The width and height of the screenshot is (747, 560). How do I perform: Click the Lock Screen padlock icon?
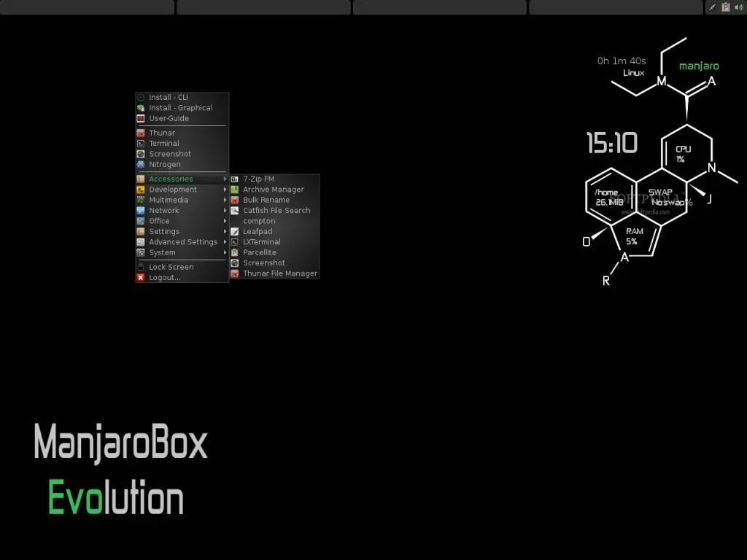141,267
